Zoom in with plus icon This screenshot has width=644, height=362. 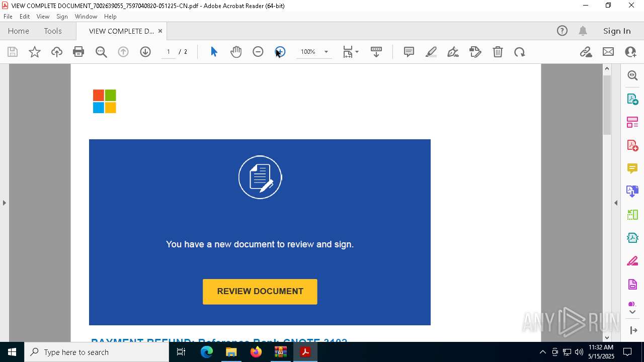pos(280,52)
